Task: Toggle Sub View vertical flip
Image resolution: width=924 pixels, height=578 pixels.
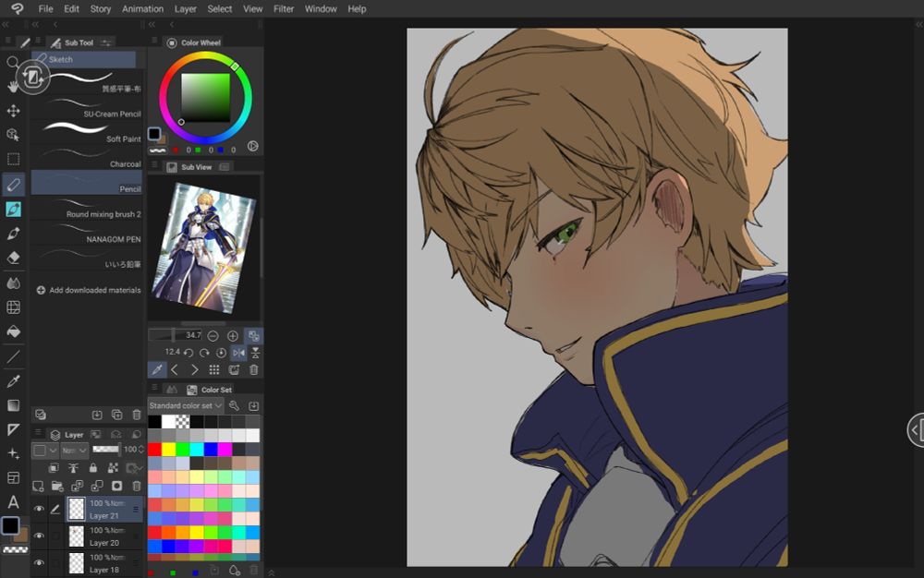Action: [x=255, y=353]
